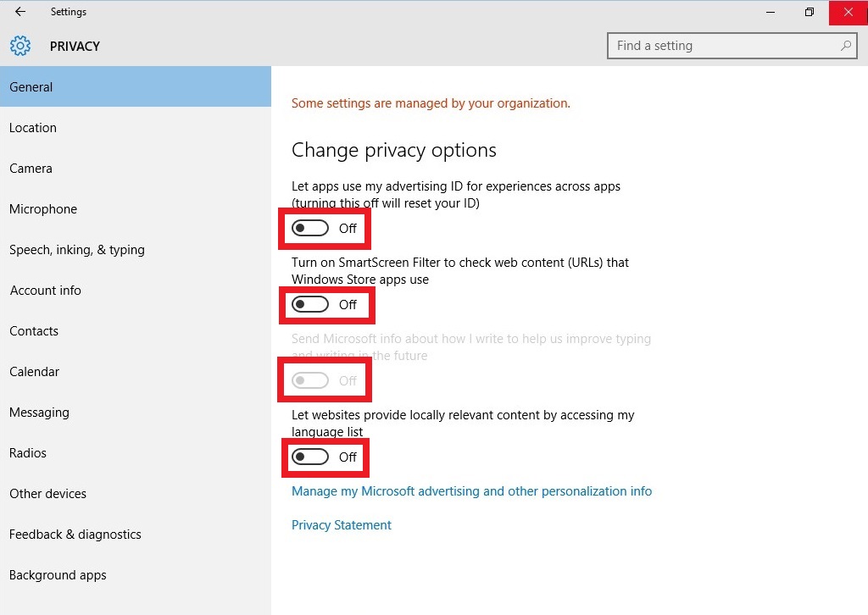Open Background apps settings

[58, 575]
